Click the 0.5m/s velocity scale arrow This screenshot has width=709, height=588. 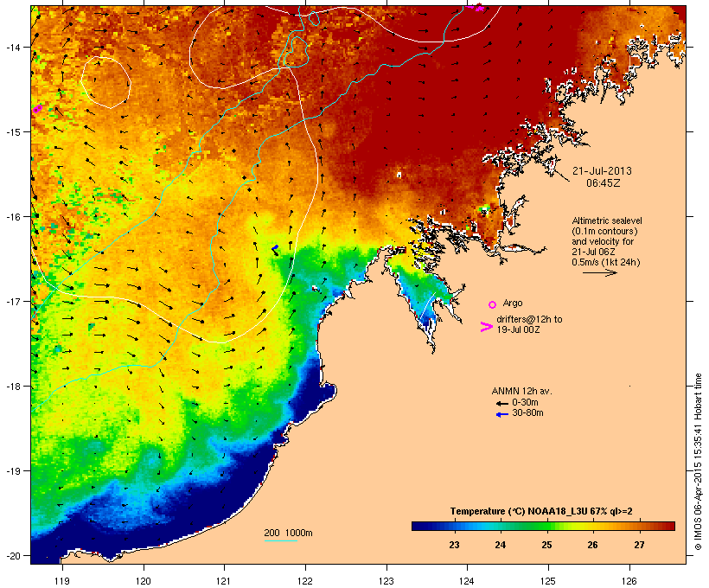(599, 272)
